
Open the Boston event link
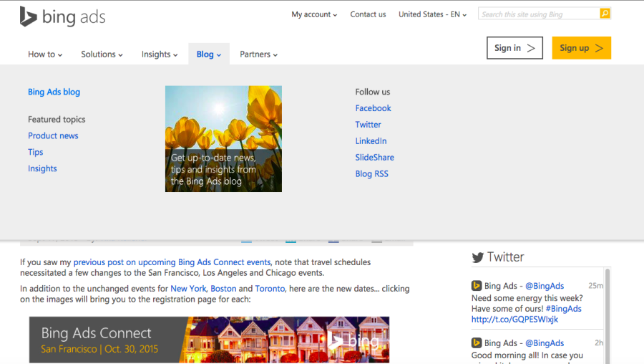click(x=223, y=289)
